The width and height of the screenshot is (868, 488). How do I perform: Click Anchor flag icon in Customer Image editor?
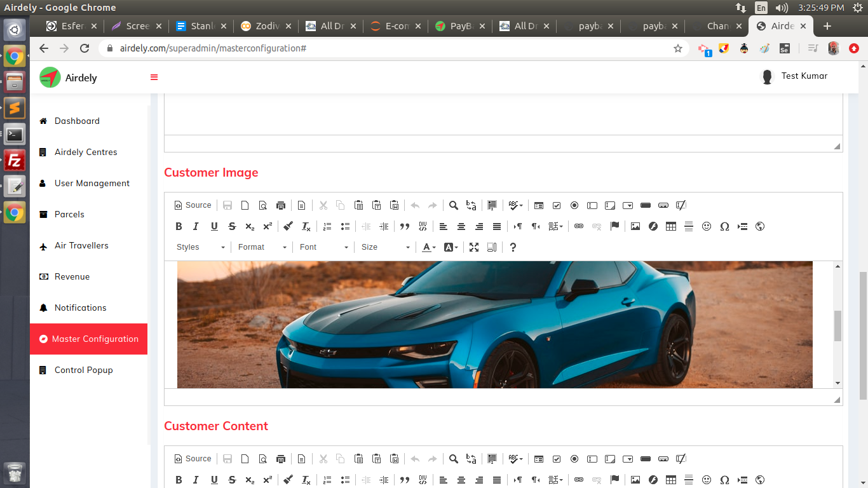(614, 226)
